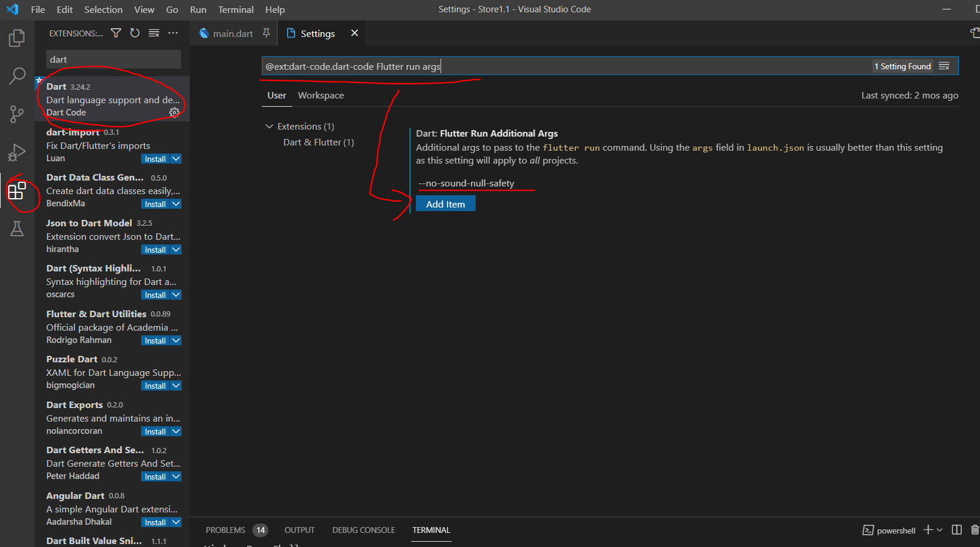
Task: Select the Dart Built Value Snippets entry
Action: click(112, 540)
